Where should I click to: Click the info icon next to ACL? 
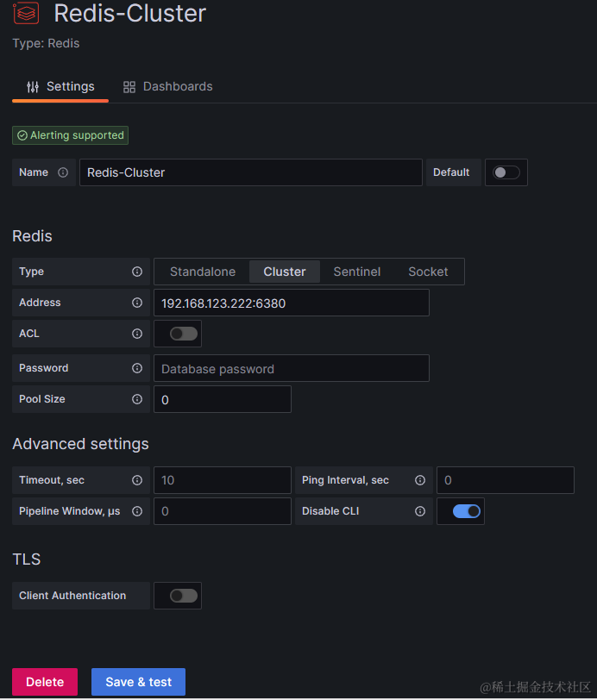(137, 334)
